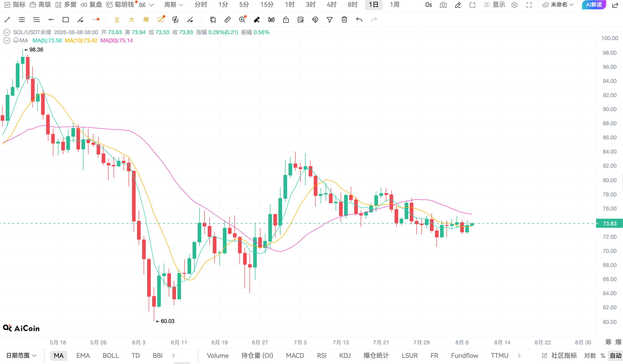Select the rectangle shape tool
623x364 pixels.
pos(65,20)
